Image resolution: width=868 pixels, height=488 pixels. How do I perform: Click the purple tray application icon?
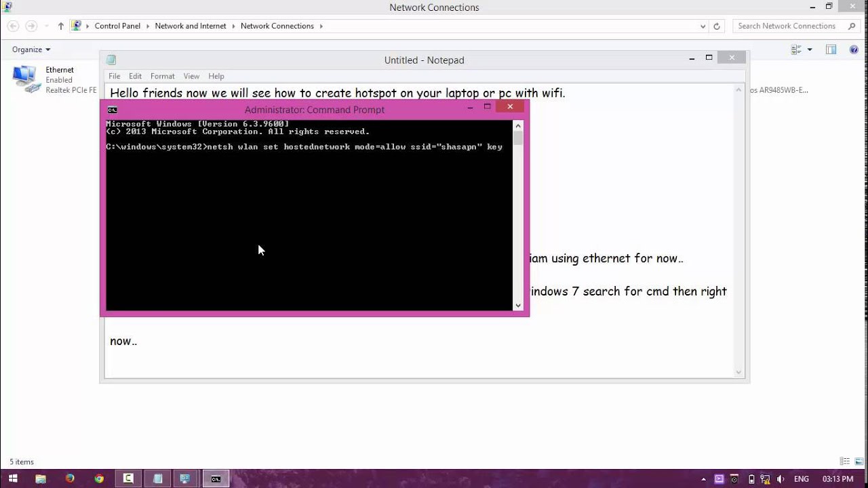point(719,479)
